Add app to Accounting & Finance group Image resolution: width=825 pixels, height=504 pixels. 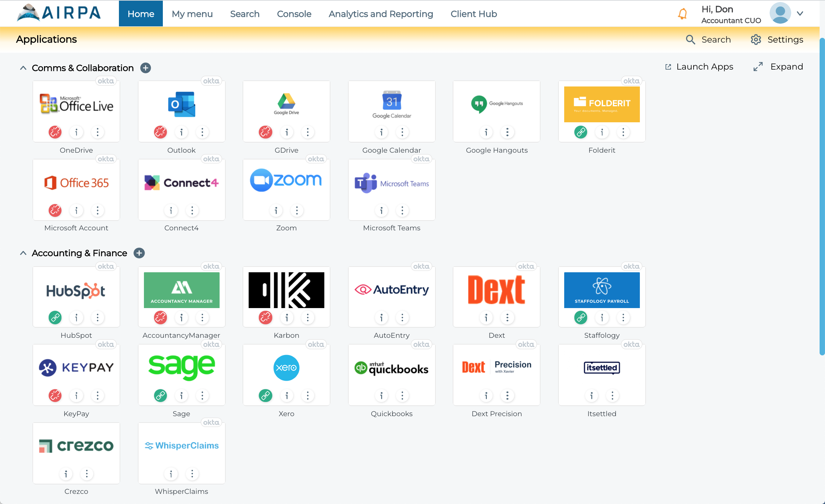139,253
